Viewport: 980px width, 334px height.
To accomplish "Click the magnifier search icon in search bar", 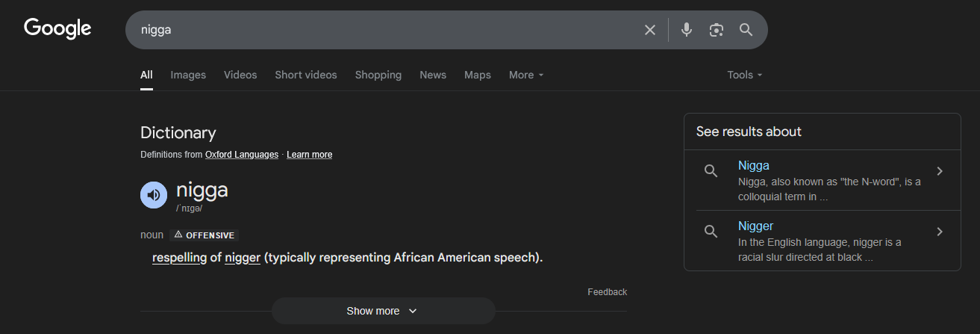I will click(746, 30).
